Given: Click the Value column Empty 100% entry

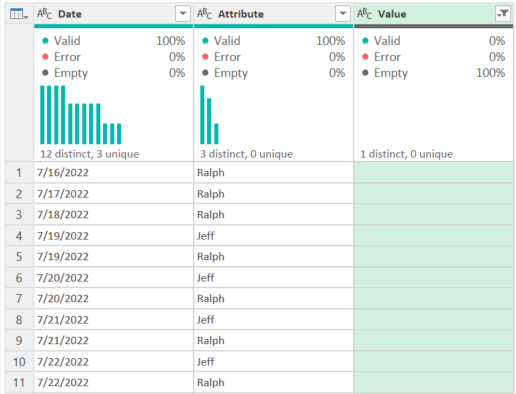Looking at the screenshot, I should pyautogui.click(x=433, y=73).
